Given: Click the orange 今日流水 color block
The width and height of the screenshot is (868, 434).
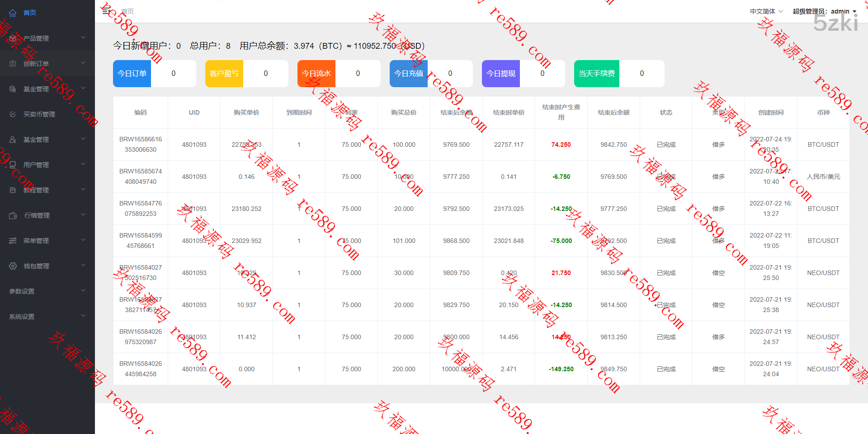Looking at the screenshot, I should [x=316, y=74].
